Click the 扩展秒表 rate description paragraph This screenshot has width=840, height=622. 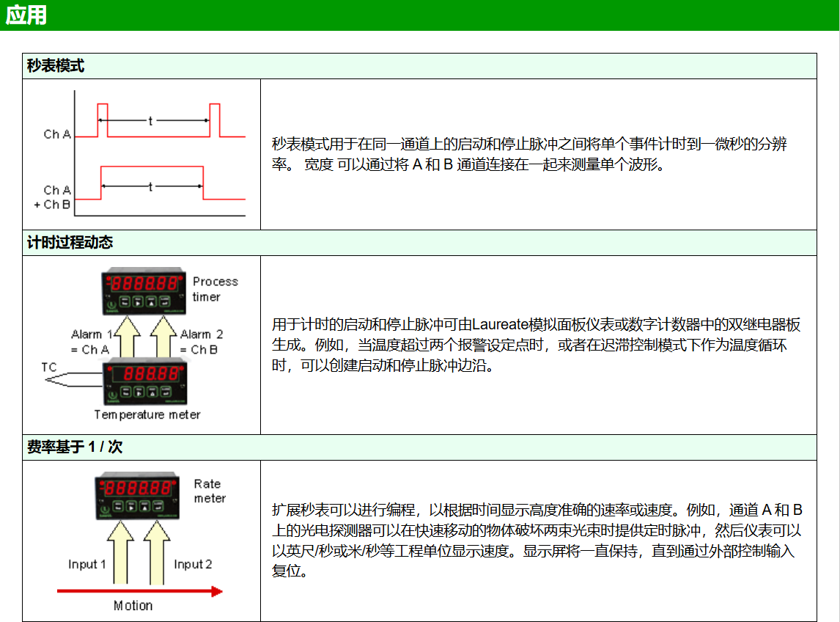[537, 541]
